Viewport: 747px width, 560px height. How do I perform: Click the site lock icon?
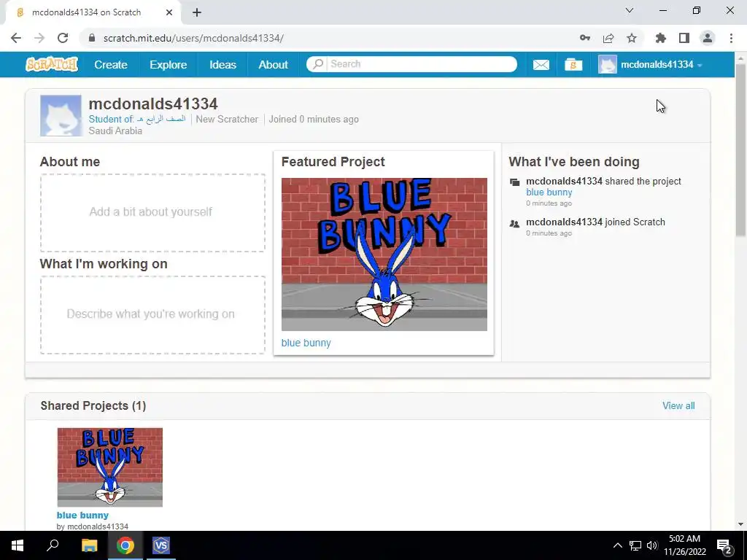click(x=92, y=38)
